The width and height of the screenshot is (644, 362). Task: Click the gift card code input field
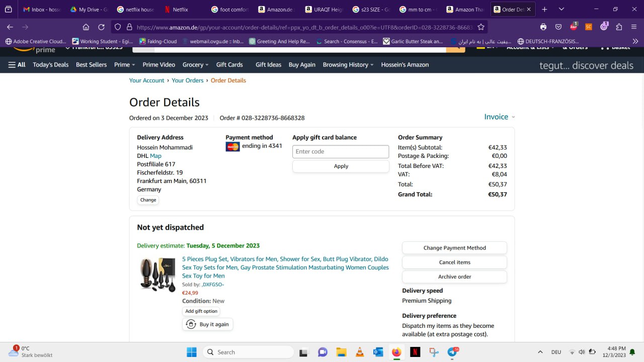[341, 151]
